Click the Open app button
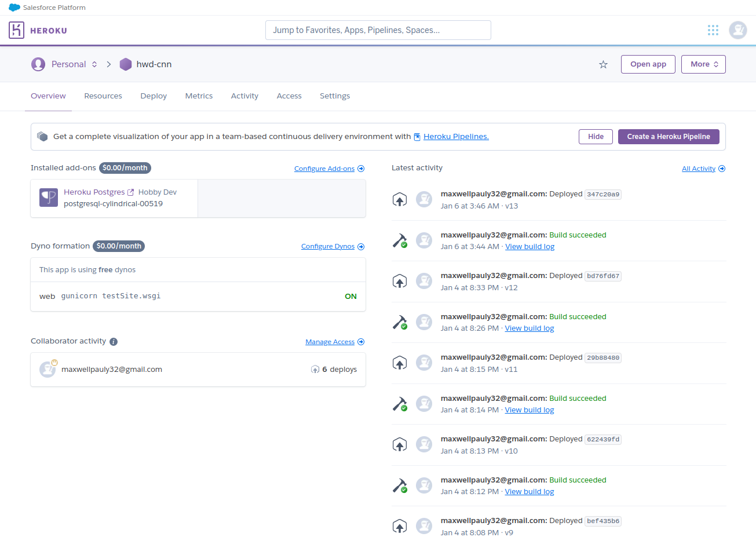Image resolution: width=756 pixels, height=559 pixels. tap(648, 64)
